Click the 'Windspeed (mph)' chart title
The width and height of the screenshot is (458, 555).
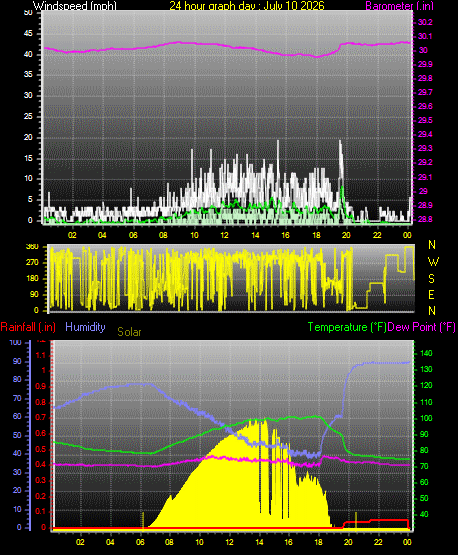[75, 6]
